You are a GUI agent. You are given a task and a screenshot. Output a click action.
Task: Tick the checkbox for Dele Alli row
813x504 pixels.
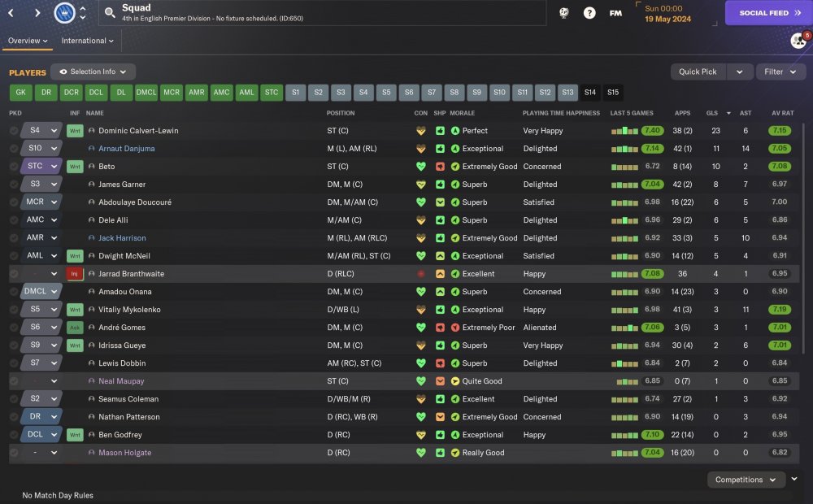pyautogui.click(x=14, y=219)
